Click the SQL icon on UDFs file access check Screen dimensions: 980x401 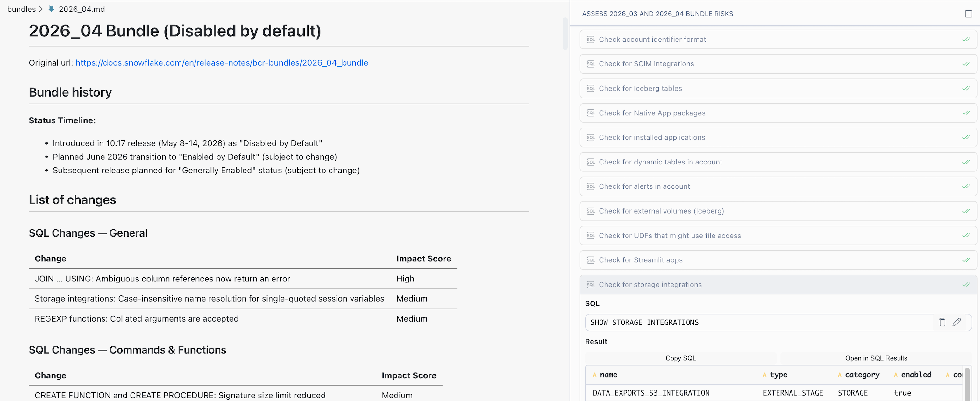[590, 236]
